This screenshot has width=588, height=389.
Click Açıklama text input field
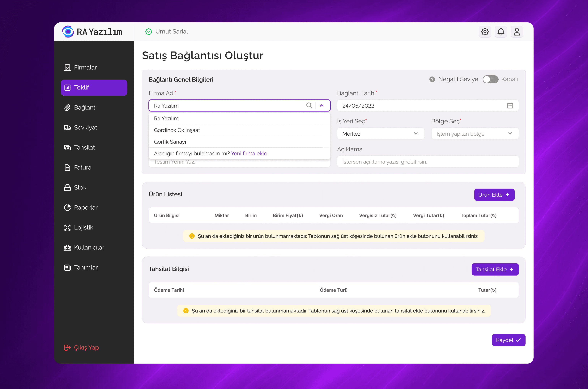tap(428, 162)
